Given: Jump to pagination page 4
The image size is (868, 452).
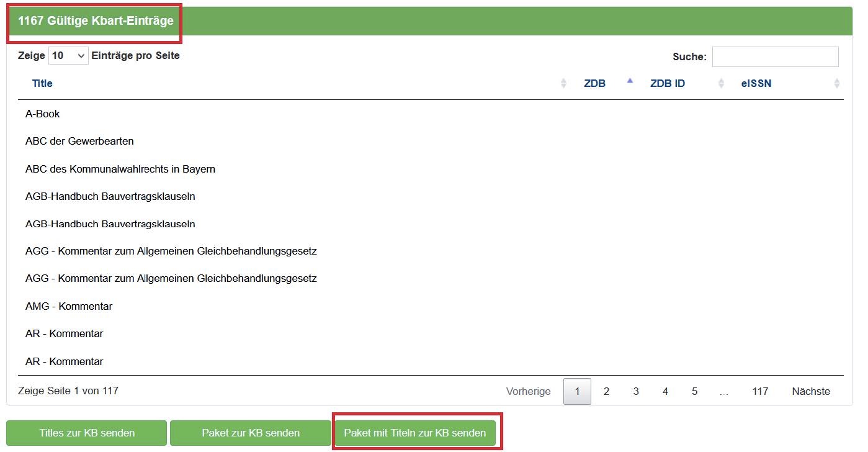Looking at the screenshot, I should pyautogui.click(x=665, y=391).
